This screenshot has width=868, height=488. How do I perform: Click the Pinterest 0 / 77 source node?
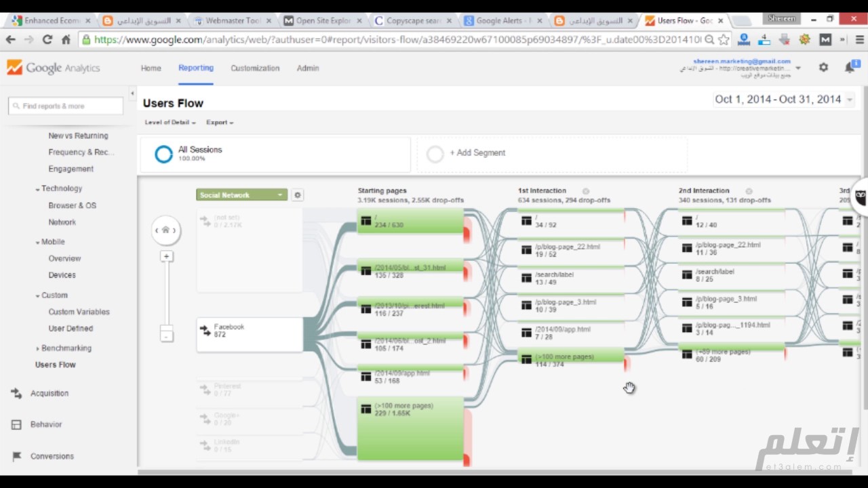click(250, 390)
